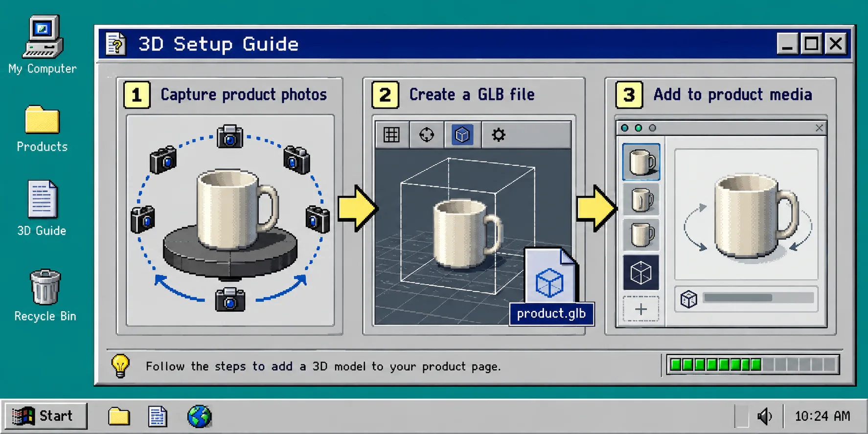Screen dimensions: 868x434
Task: Open the Start menu
Action: (x=45, y=416)
